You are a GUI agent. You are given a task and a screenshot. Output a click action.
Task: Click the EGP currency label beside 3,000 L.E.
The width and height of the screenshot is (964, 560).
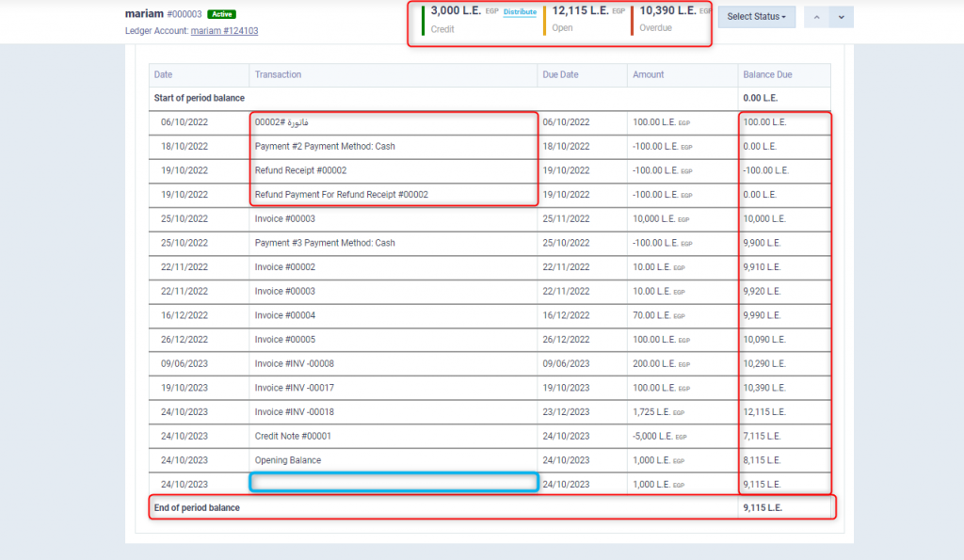(x=490, y=9)
